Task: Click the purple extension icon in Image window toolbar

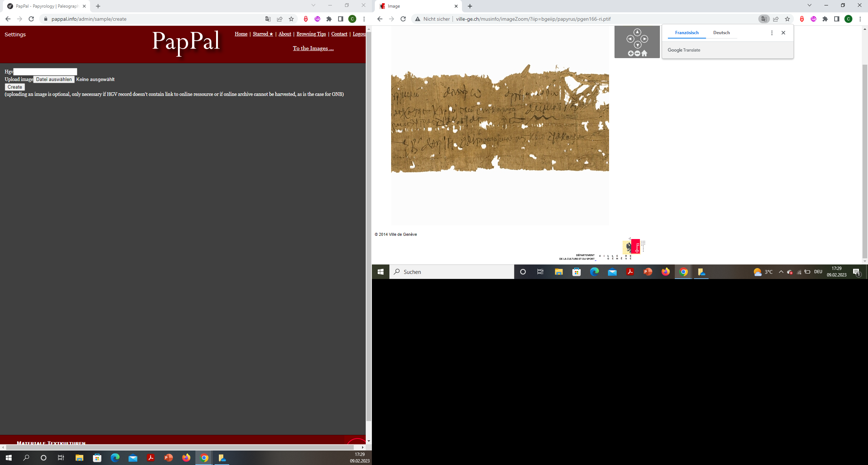Action: (x=814, y=19)
